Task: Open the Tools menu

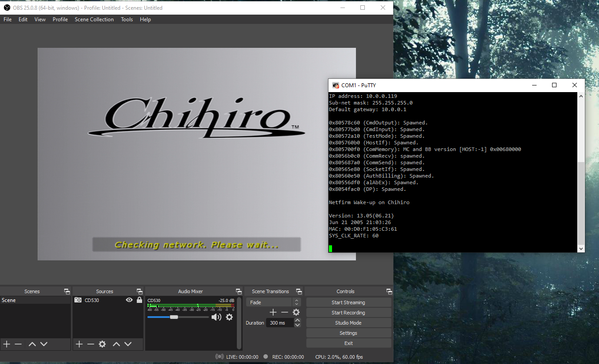Action: click(127, 19)
